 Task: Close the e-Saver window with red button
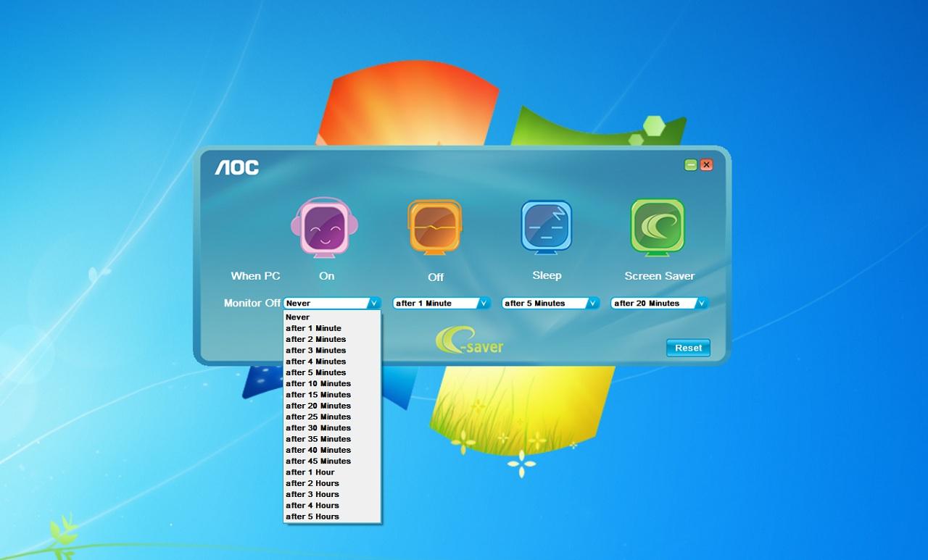[706, 165]
